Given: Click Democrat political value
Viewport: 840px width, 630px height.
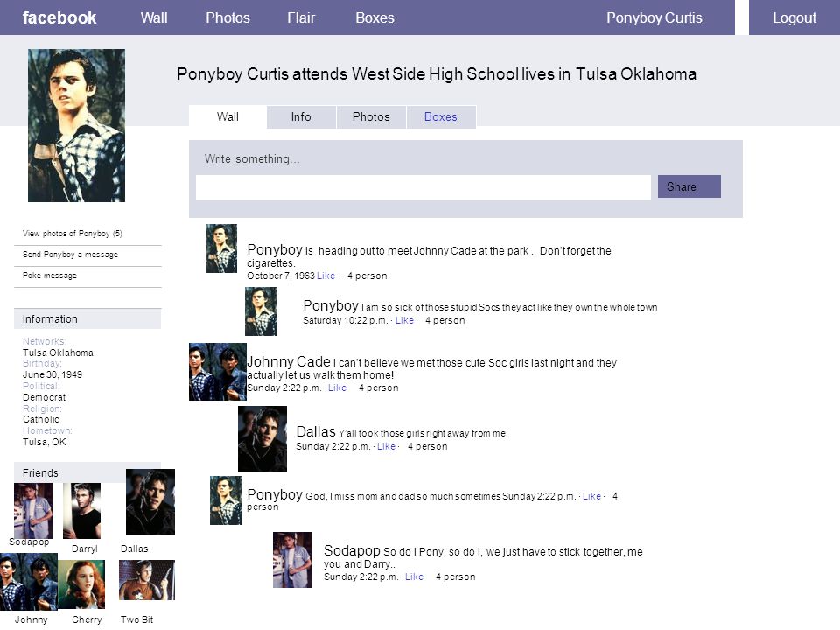Looking at the screenshot, I should click(x=44, y=397).
